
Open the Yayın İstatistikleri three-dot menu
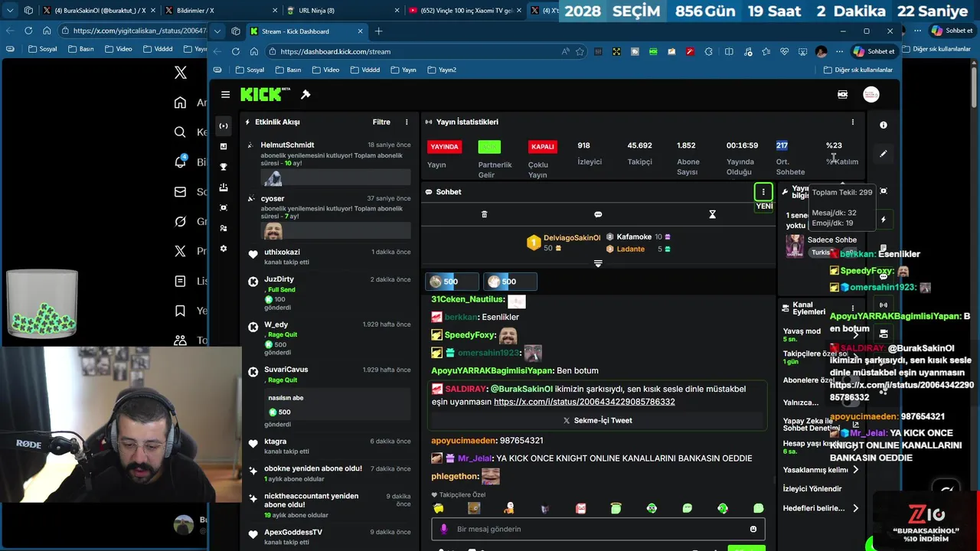point(852,122)
